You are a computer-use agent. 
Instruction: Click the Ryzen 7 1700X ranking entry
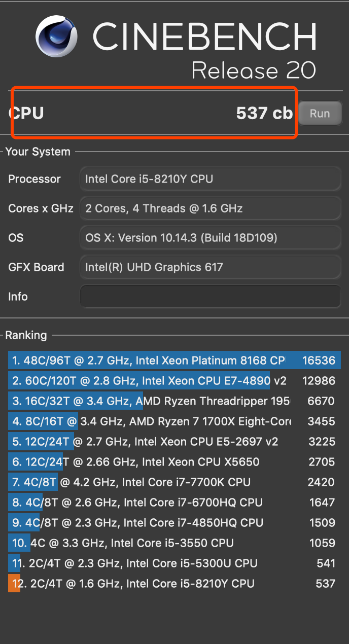pyautogui.click(x=152, y=421)
